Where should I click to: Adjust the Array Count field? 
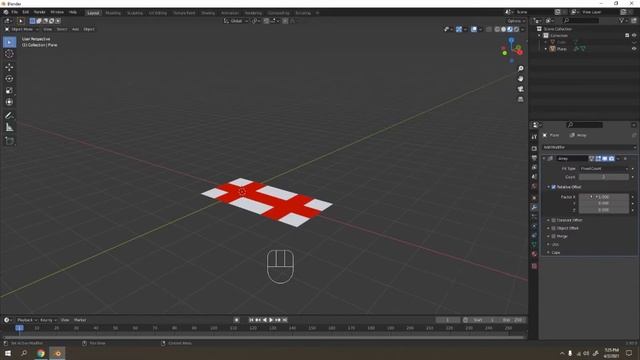click(604, 177)
